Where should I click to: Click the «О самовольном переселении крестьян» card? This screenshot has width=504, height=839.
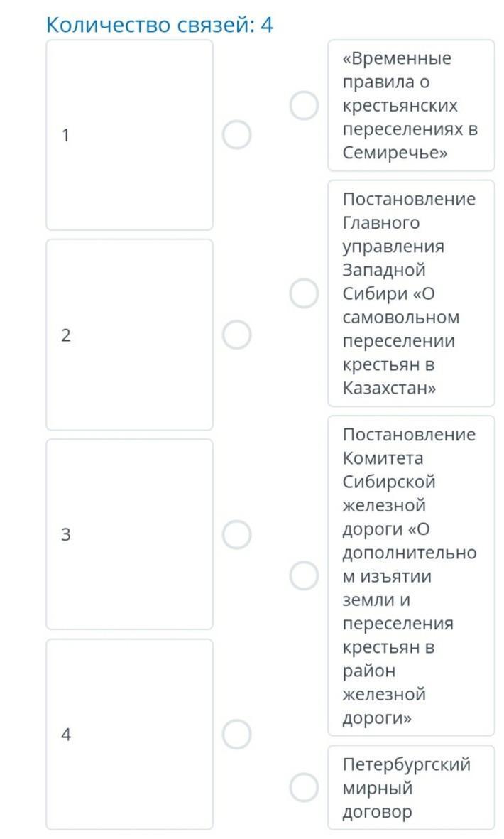410,293
